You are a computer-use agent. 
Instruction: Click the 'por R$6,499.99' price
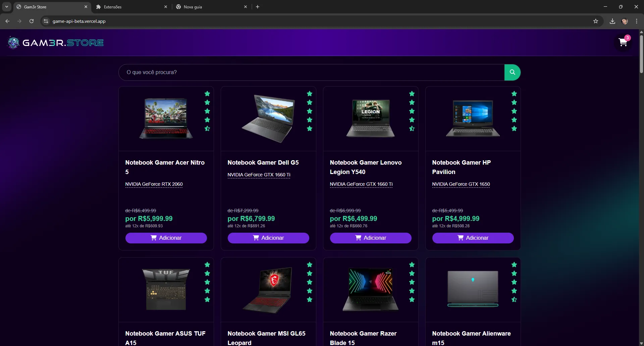354,219
